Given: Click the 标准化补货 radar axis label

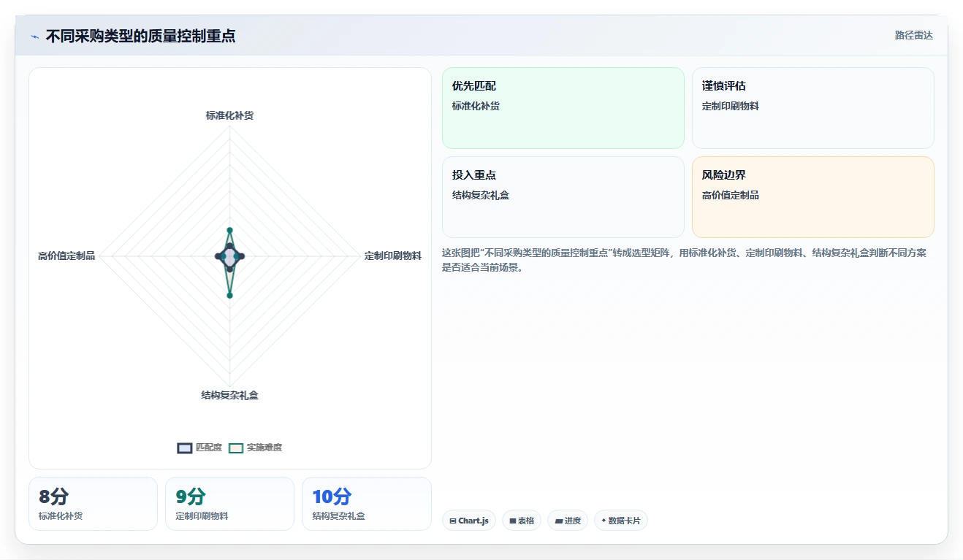Looking at the screenshot, I should 230,115.
